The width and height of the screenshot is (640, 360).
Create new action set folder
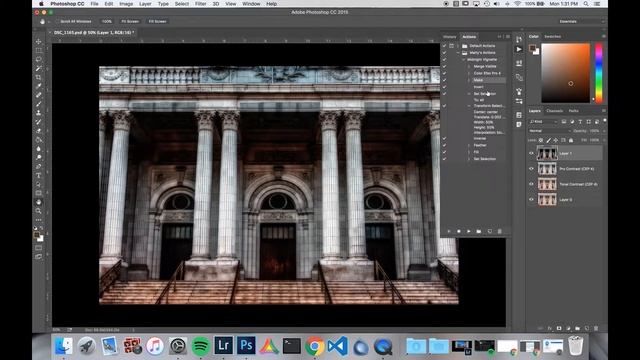coord(479,231)
